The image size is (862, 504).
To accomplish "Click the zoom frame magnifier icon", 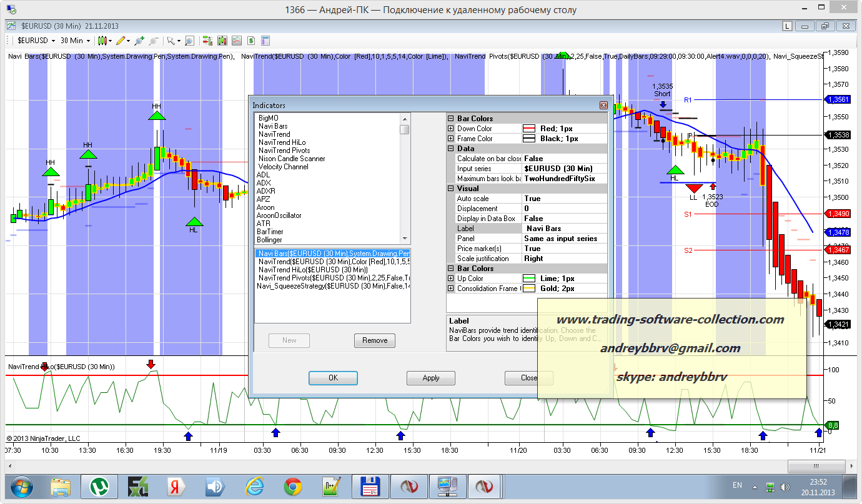I will coord(189,41).
